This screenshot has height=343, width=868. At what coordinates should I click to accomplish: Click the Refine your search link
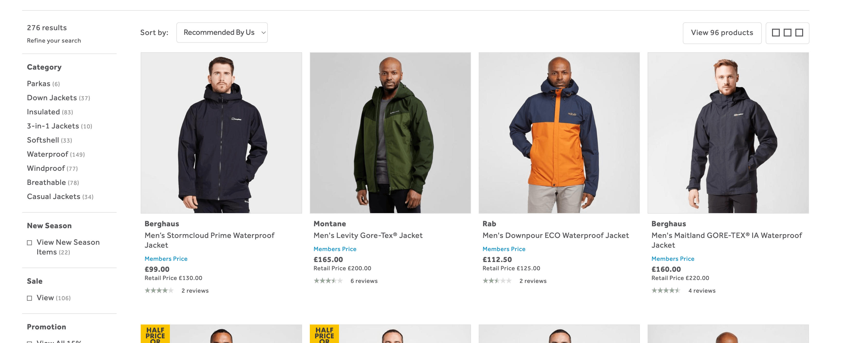(x=53, y=40)
